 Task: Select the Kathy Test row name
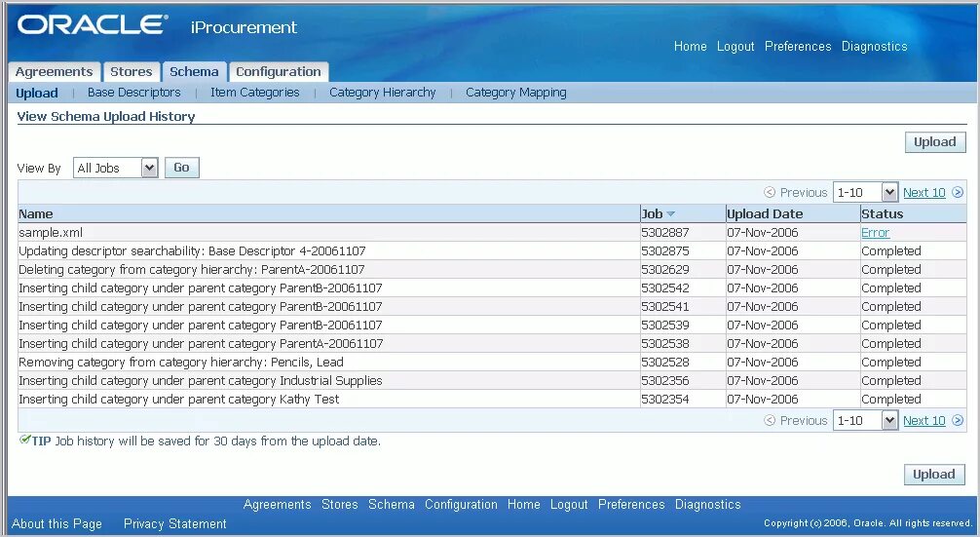pos(178,399)
